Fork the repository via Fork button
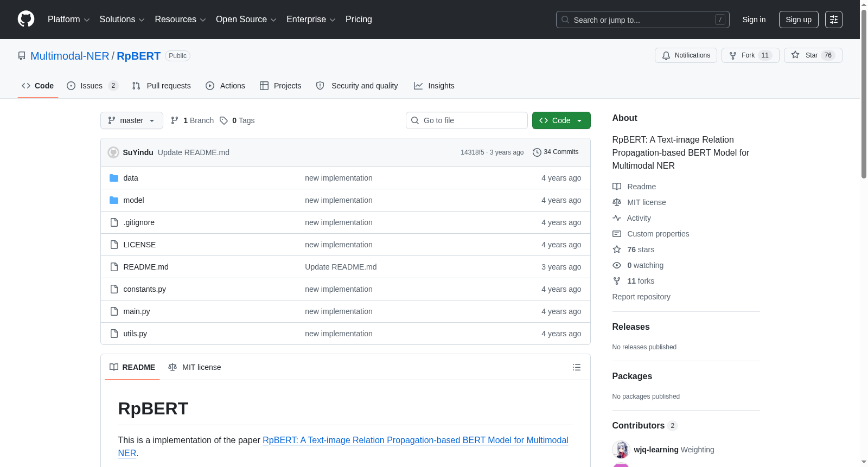The width and height of the screenshot is (868, 467). tap(750, 55)
